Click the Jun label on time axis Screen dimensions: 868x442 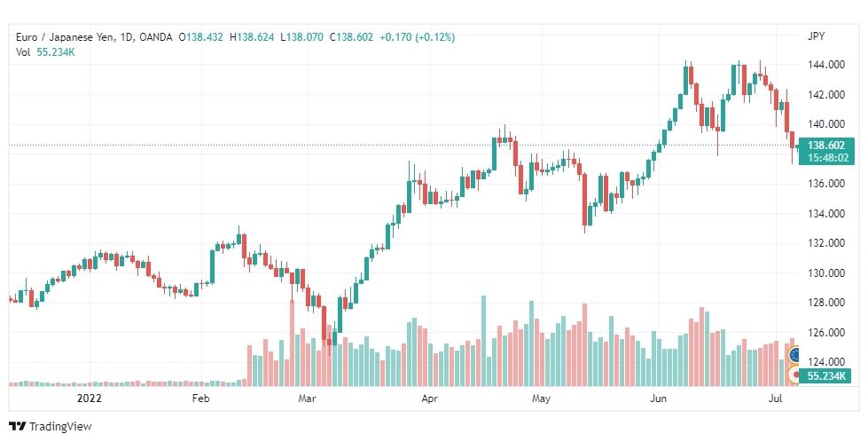658,399
